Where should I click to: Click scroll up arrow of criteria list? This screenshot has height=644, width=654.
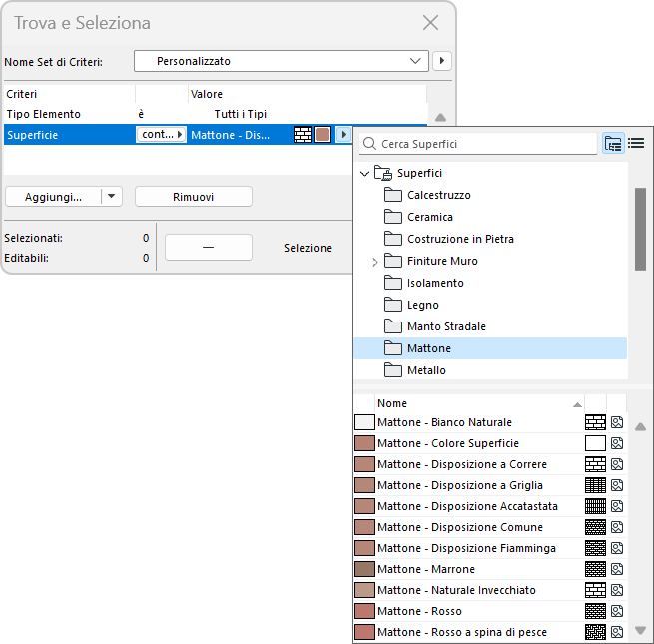tap(440, 117)
